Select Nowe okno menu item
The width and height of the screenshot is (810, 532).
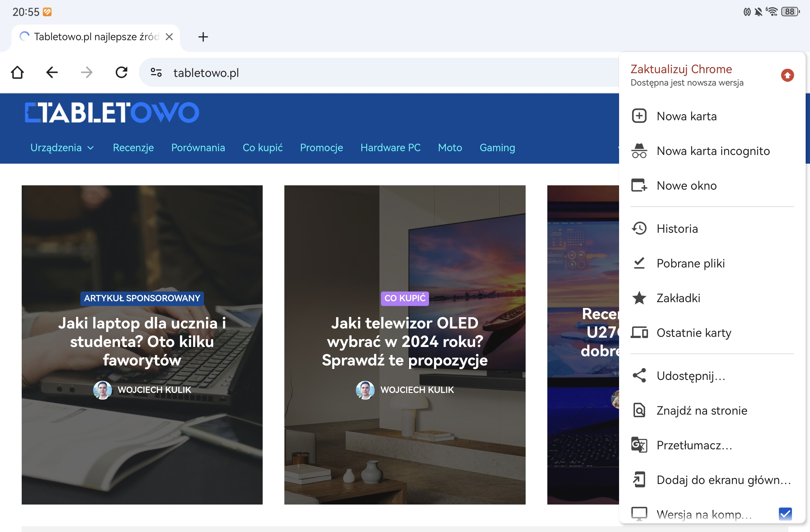click(712, 186)
